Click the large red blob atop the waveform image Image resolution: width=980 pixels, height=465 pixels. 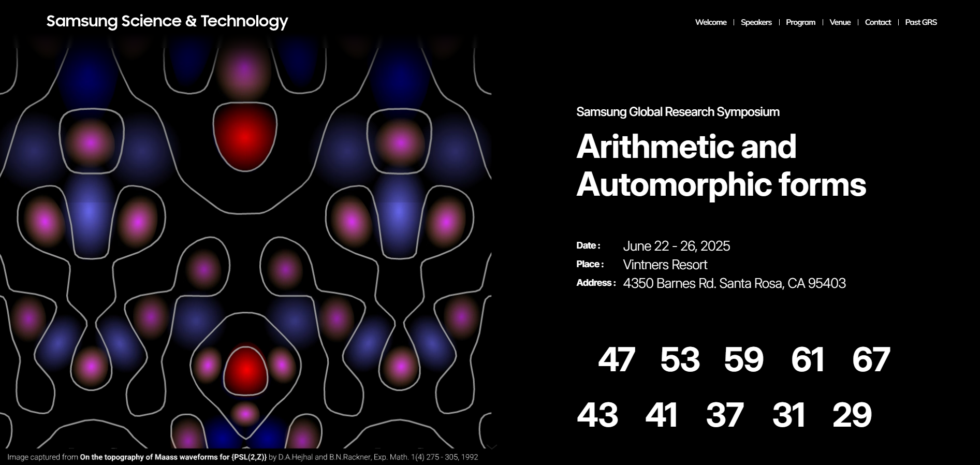pyautogui.click(x=245, y=136)
